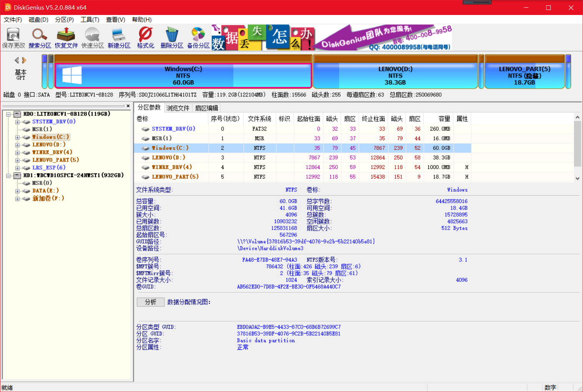This screenshot has height=392, width=583.
Task: Click the partition table scroll-down arrow
Action: [577, 178]
